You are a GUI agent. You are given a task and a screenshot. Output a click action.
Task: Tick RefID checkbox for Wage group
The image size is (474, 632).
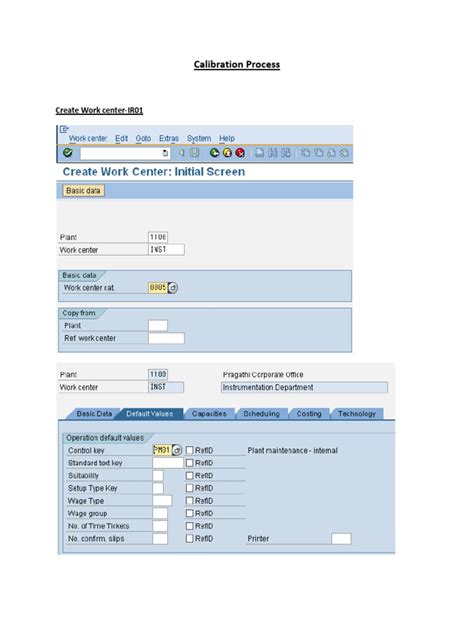[x=189, y=513]
